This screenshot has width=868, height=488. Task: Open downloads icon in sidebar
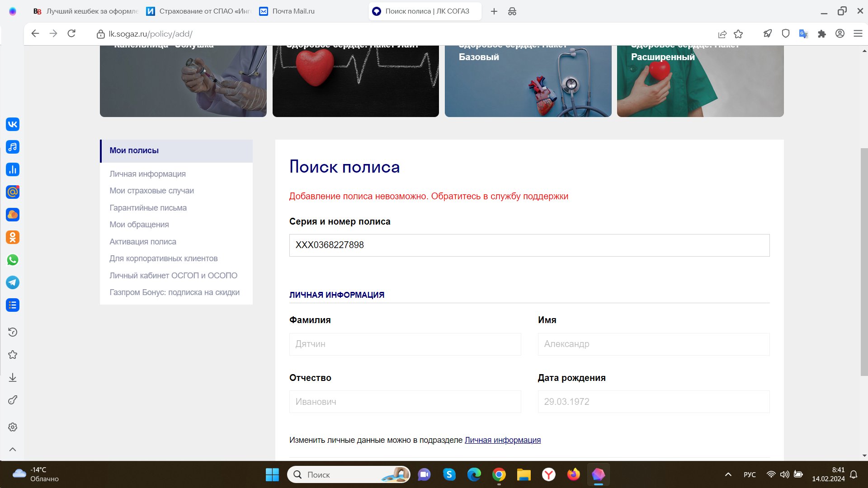(x=13, y=377)
